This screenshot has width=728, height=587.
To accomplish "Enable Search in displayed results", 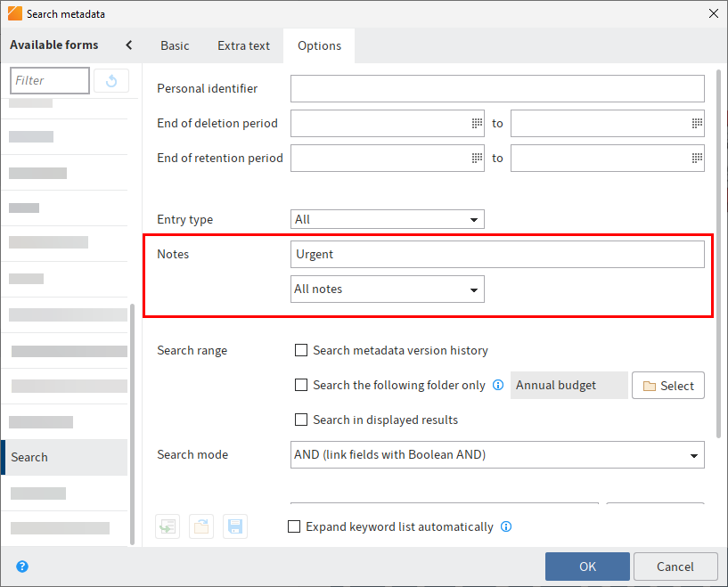I will coord(301,420).
